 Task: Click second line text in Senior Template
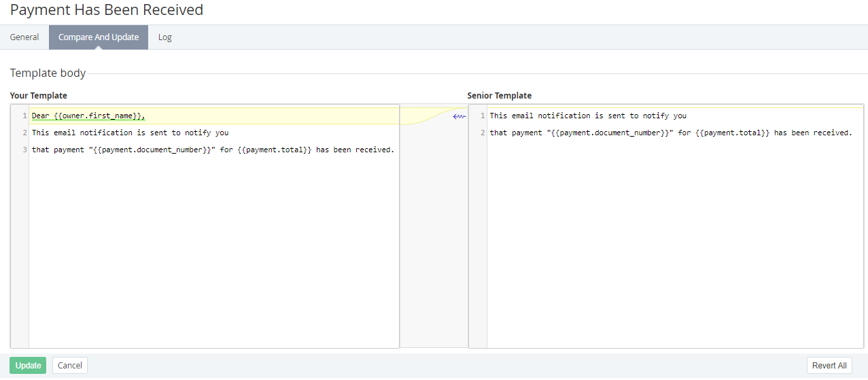point(670,133)
